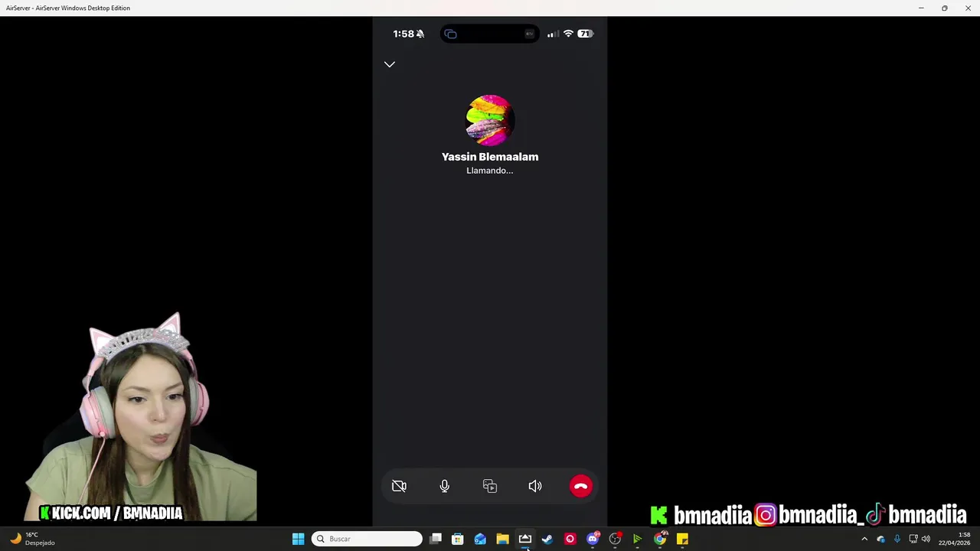
Task: Open the red circle app in taskbar
Action: [x=570, y=539]
